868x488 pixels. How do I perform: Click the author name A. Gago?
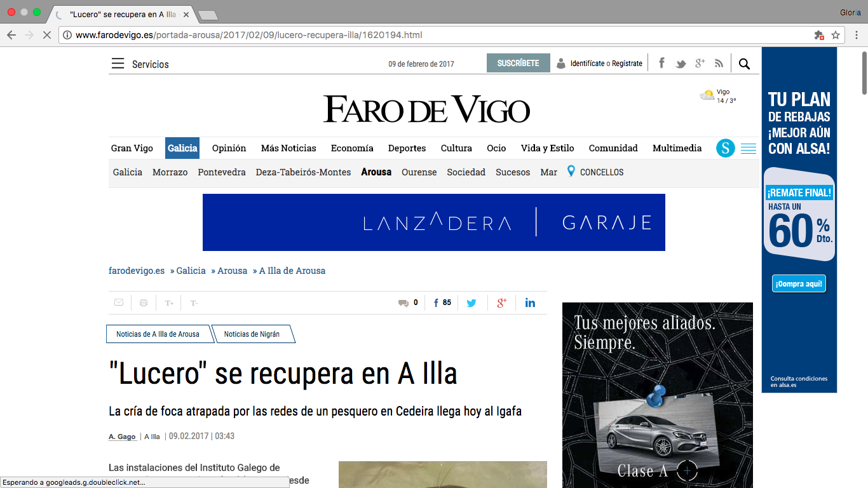point(122,437)
